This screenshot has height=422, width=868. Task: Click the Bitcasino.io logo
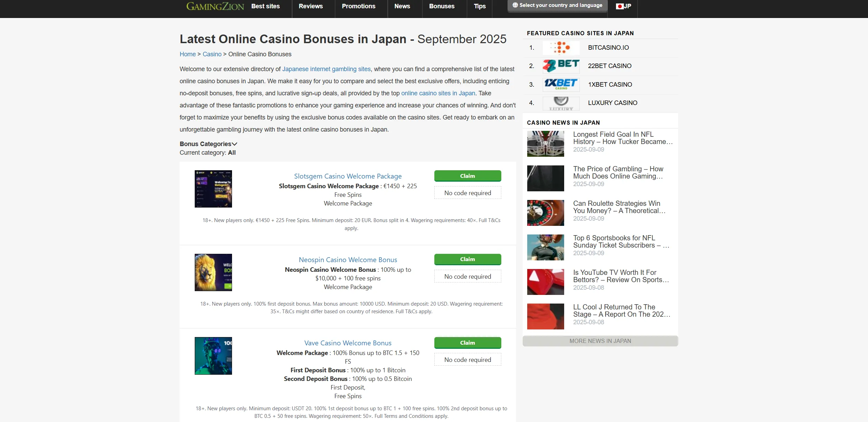click(x=561, y=48)
